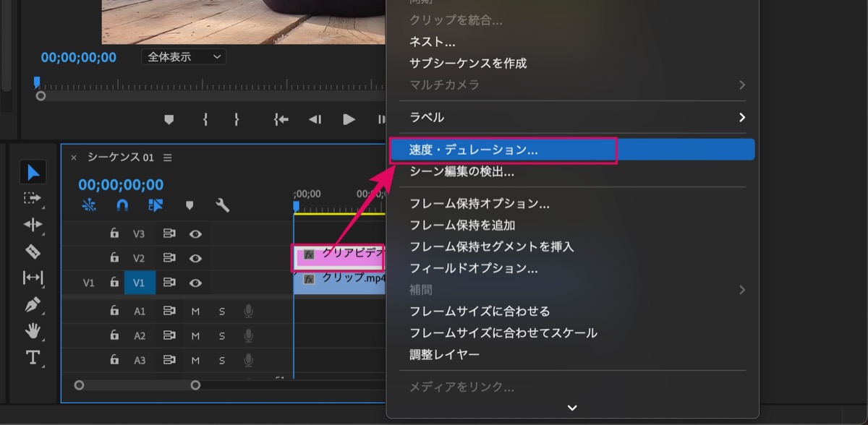Select the Pen tool
The width and height of the screenshot is (868, 425).
point(33,304)
